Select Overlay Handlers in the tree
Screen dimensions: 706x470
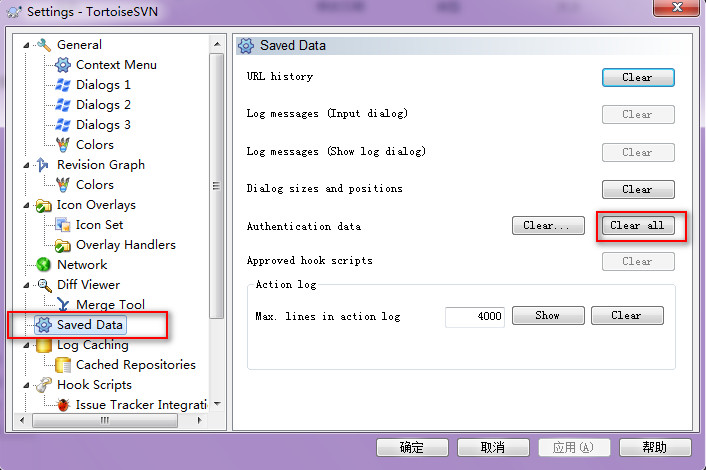(126, 245)
